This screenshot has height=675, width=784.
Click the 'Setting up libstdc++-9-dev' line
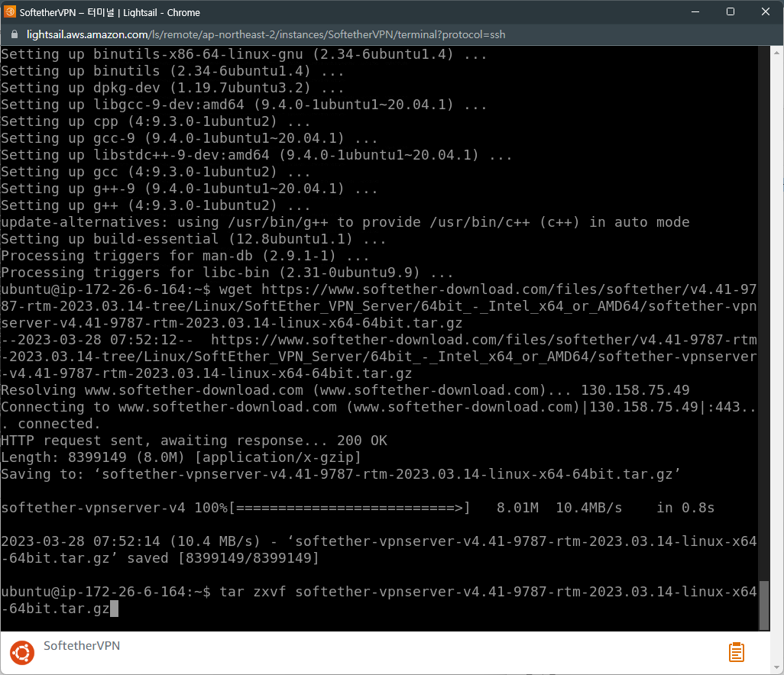pyautogui.click(x=257, y=155)
